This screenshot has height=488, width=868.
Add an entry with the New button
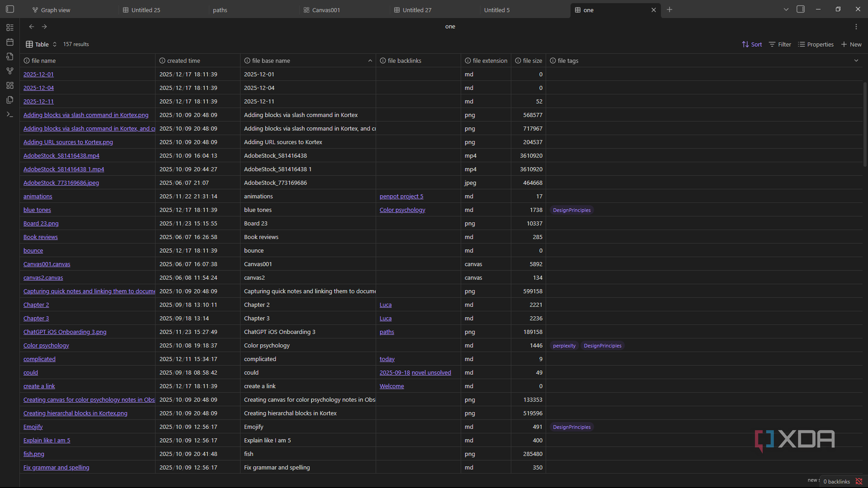point(851,44)
